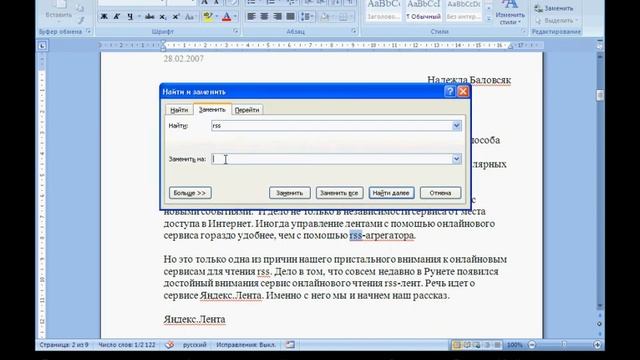The width and height of the screenshot is (640, 360).
Task: Click the zoom in plus button
Action: (597, 345)
